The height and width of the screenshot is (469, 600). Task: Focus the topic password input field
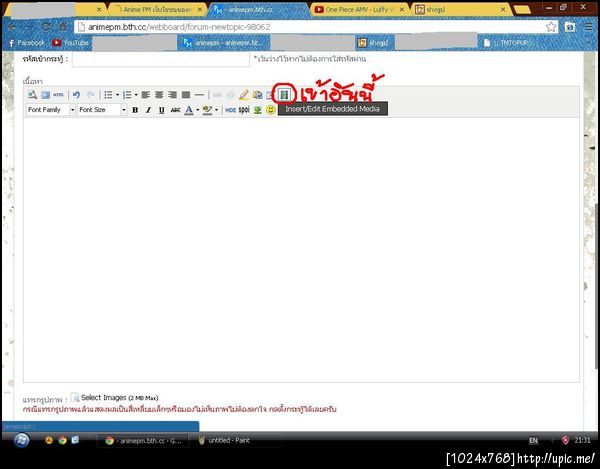tap(161, 59)
